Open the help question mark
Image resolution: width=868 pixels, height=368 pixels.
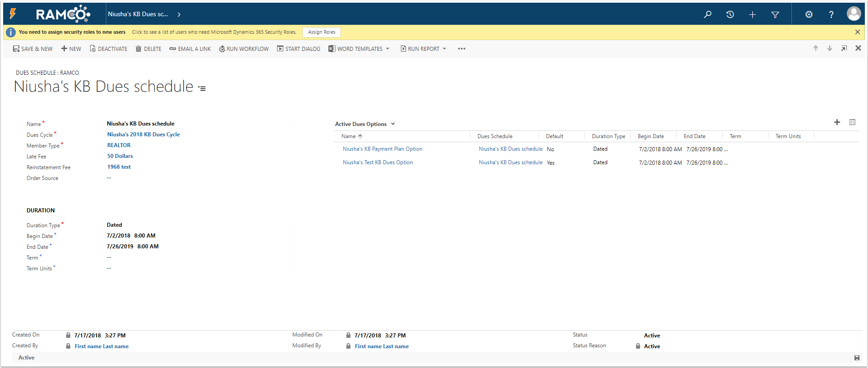tap(831, 14)
